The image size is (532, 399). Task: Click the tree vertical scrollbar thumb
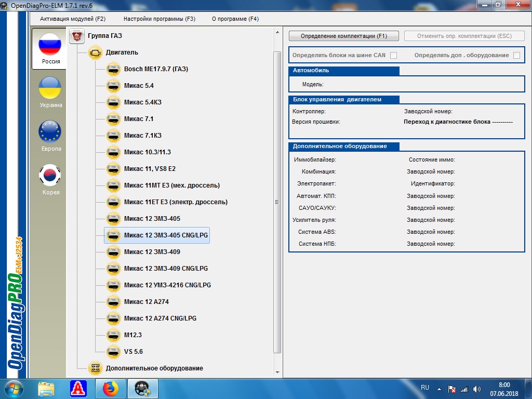point(277,202)
